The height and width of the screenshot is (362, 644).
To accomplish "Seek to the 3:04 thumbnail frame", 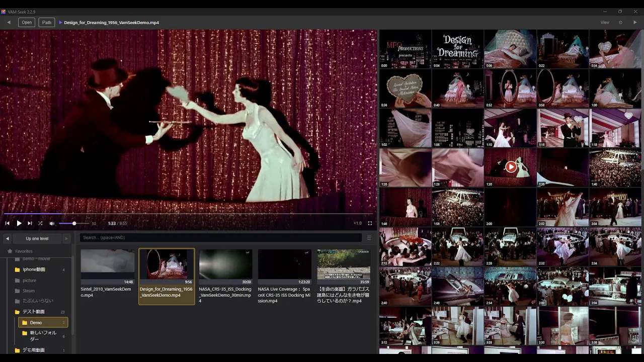I will tap(615, 286).
